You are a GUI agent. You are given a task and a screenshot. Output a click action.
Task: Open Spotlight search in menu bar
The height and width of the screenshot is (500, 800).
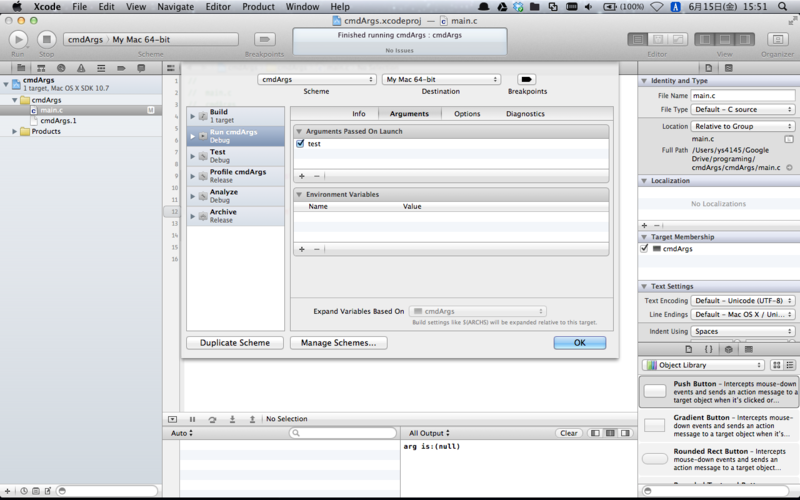(782, 7)
